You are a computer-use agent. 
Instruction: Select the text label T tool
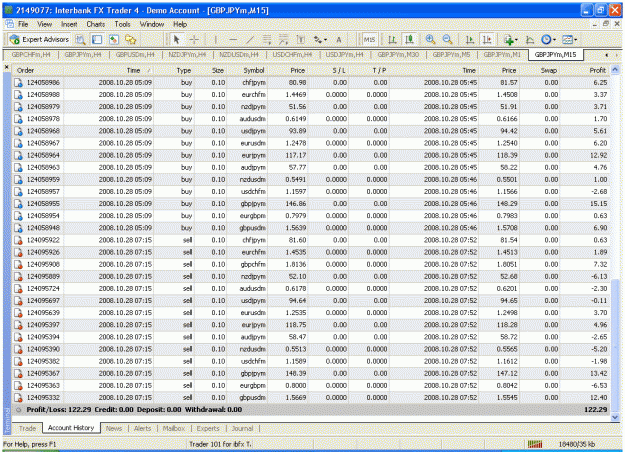click(301, 39)
